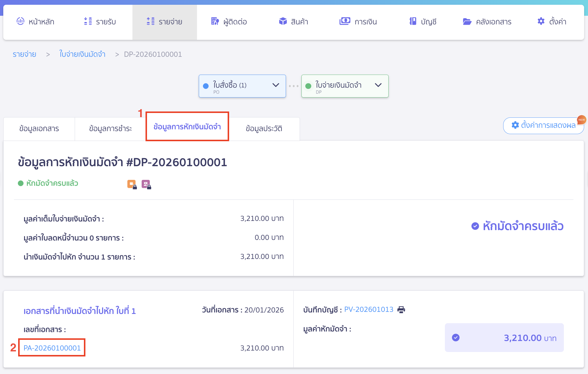This screenshot has width=588, height=374.
Task: Click the orange locked document icon
Action: [x=132, y=184]
